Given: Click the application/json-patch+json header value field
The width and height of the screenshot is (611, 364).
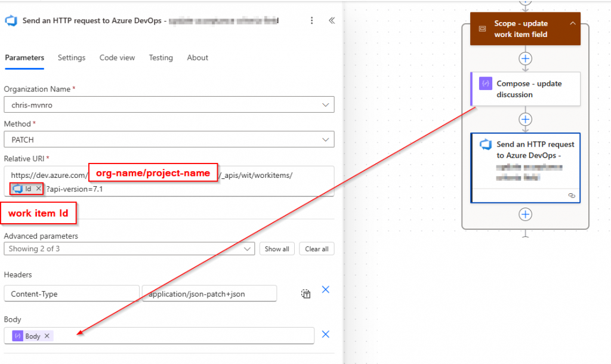Looking at the screenshot, I should pos(209,294).
